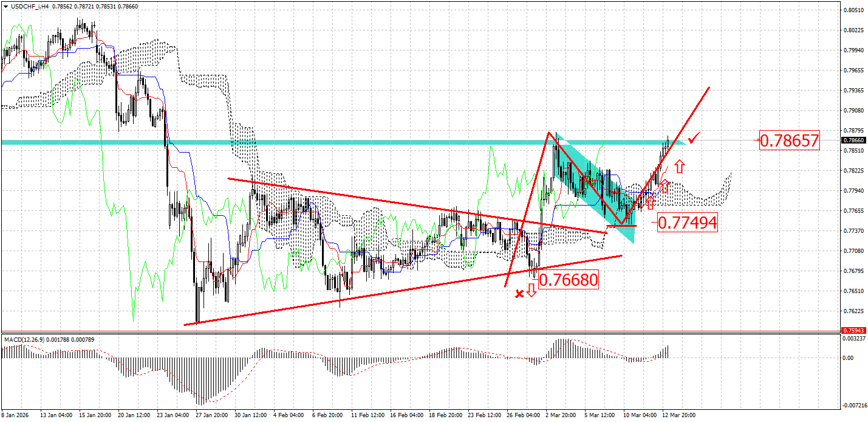Click the red X mark below the triangle apex
The height and width of the screenshot is (422, 868).
[519, 294]
